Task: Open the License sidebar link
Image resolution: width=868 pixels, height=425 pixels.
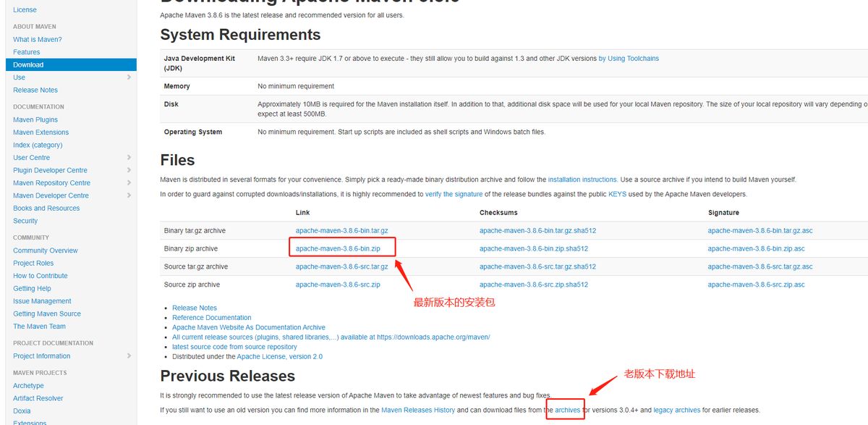Action: [25, 10]
